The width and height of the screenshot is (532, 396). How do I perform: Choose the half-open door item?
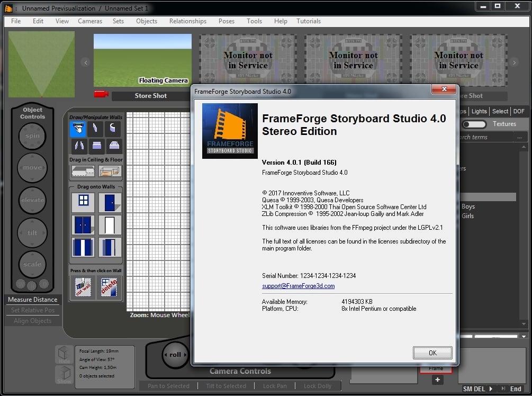point(110,247)
